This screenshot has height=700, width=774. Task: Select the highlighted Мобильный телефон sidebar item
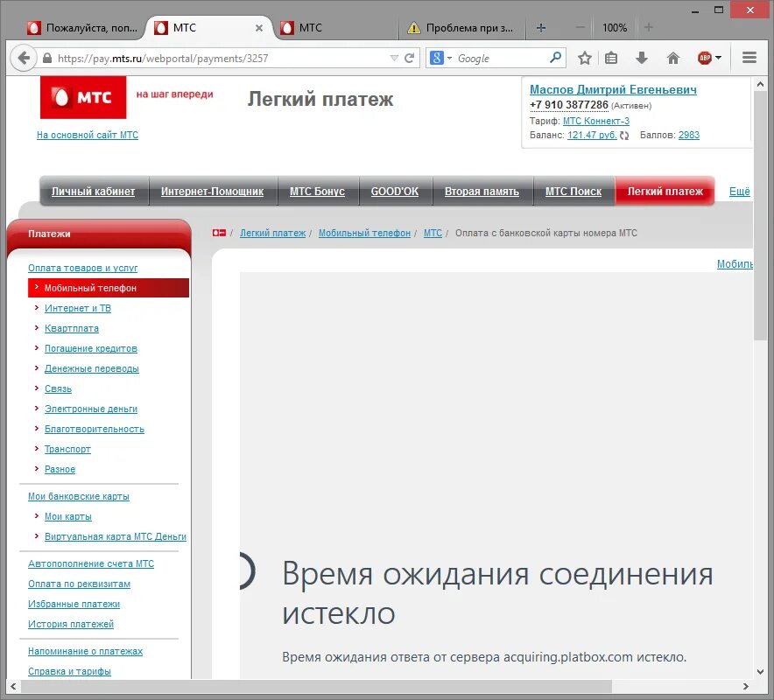(109, 288)
